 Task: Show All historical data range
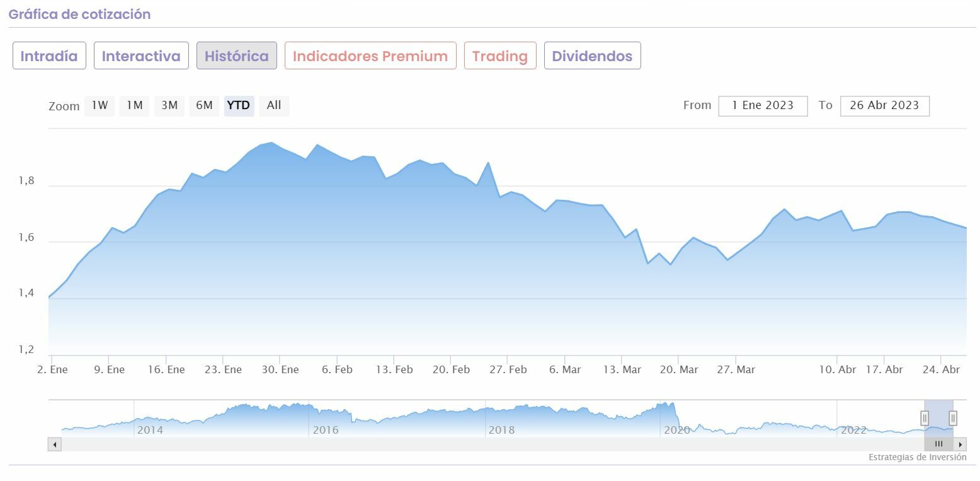(x=274, y=105)
